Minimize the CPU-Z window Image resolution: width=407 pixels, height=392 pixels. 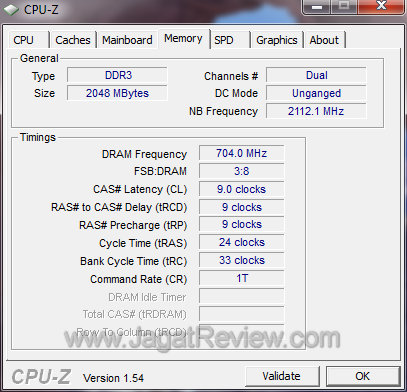(x=317, y=6)
